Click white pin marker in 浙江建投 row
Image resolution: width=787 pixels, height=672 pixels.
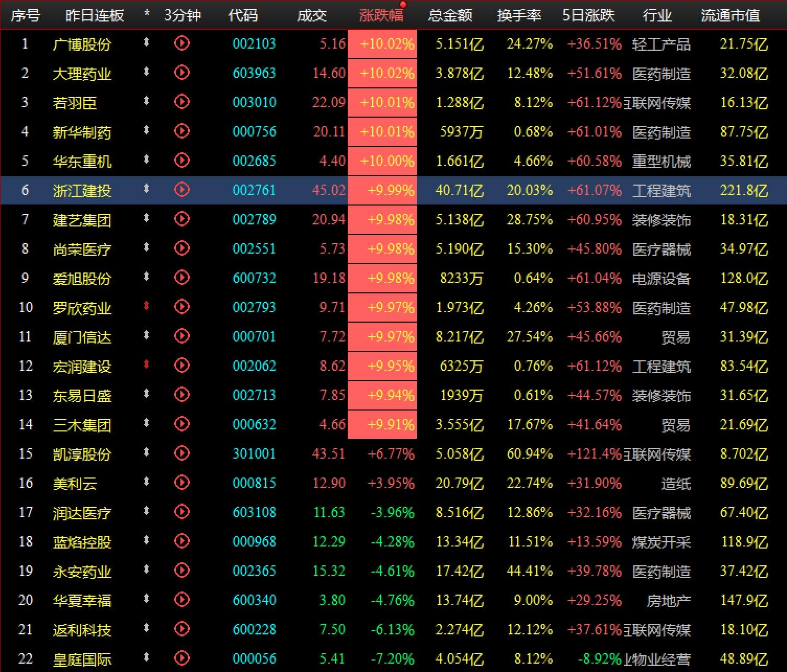(146, 189)
